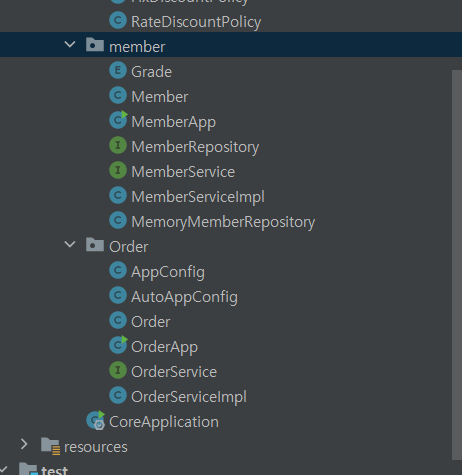This screenshot has height=475, width=462.
Task: Expand the resources folder
Action: pyautogui.click(x=24, y=444)
